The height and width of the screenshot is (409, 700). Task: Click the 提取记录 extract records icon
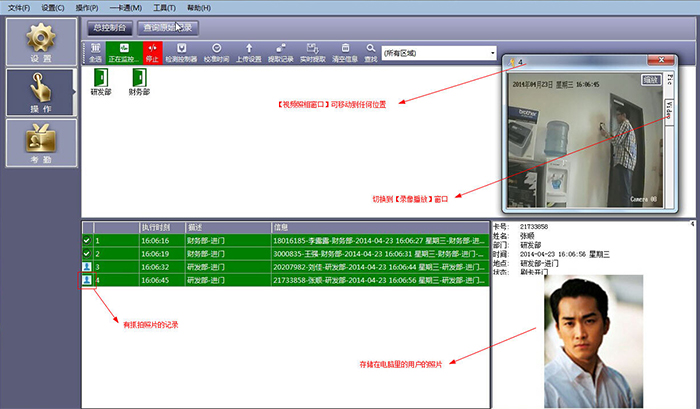[x=281, y=53]
